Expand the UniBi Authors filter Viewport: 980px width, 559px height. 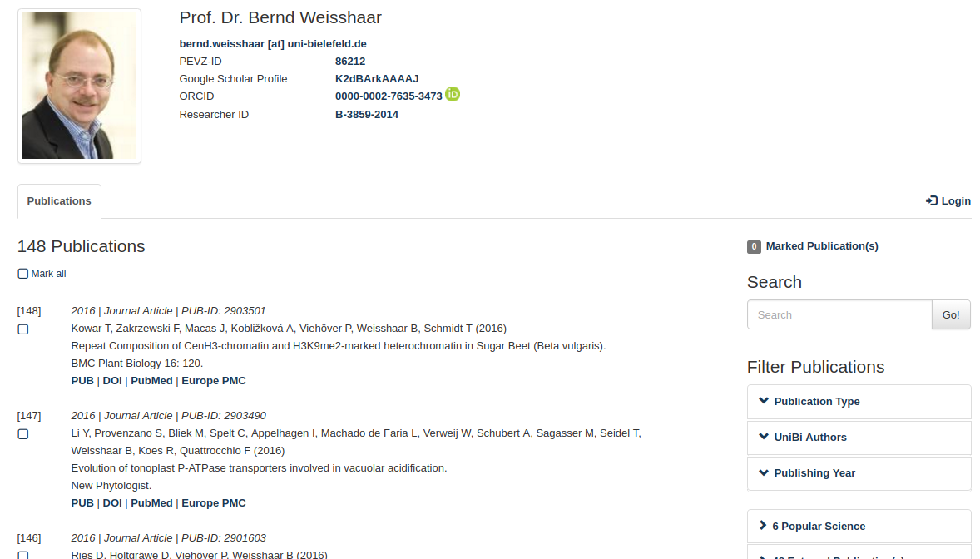coord(859,438)
